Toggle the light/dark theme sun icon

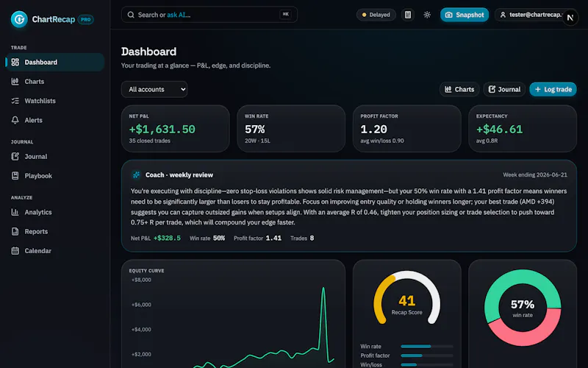(427, 15)
